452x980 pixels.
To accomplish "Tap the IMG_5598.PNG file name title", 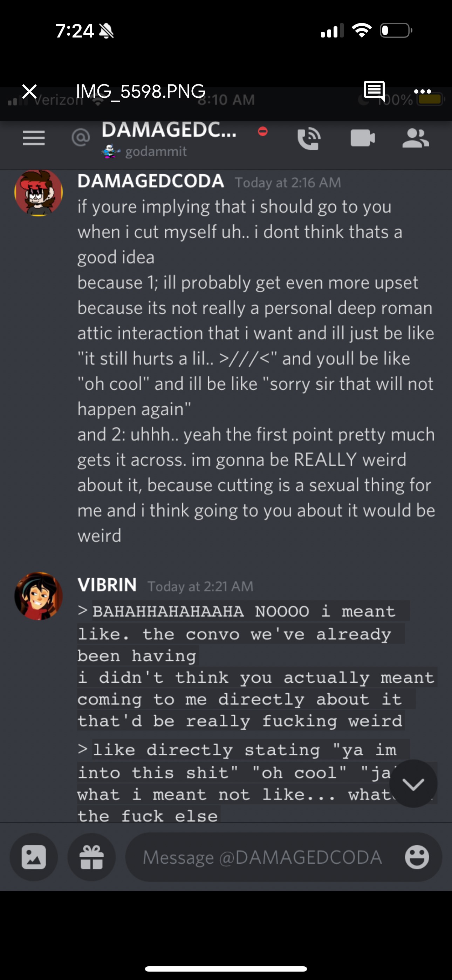I will tap(141, 91).
